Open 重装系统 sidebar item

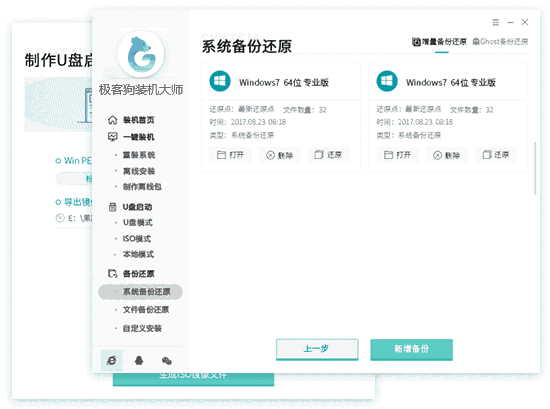coord(139,155)
